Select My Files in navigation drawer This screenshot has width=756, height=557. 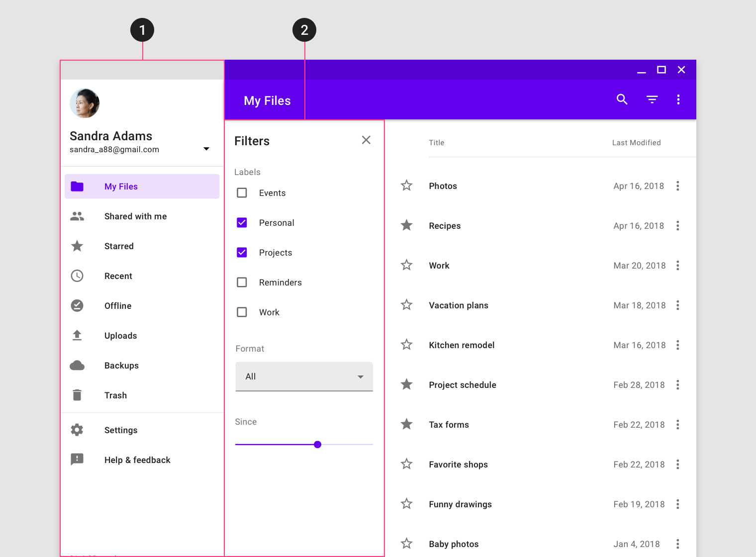pos(142,186)
